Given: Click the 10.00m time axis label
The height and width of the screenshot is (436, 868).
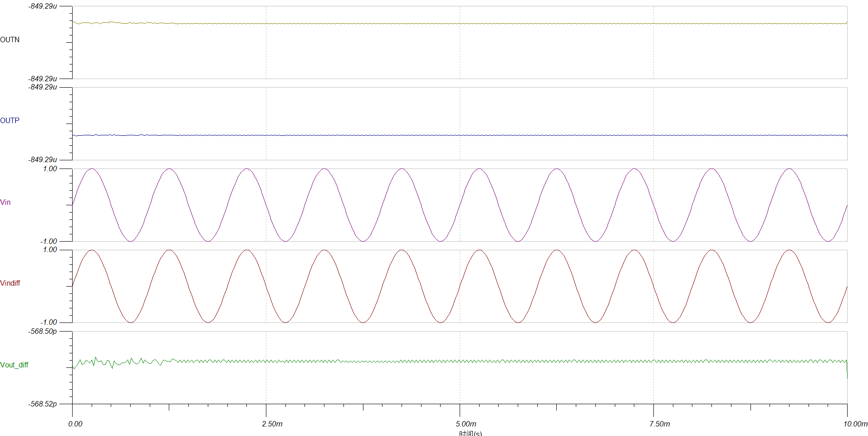Looking at the screenshot, I should pyautogui.click(x=855, y=424).
